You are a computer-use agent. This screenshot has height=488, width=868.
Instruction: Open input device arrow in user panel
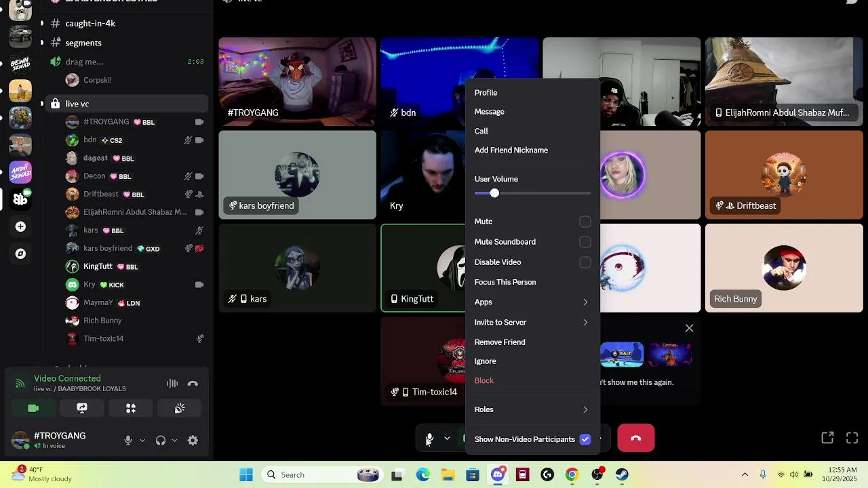point(142,441)
